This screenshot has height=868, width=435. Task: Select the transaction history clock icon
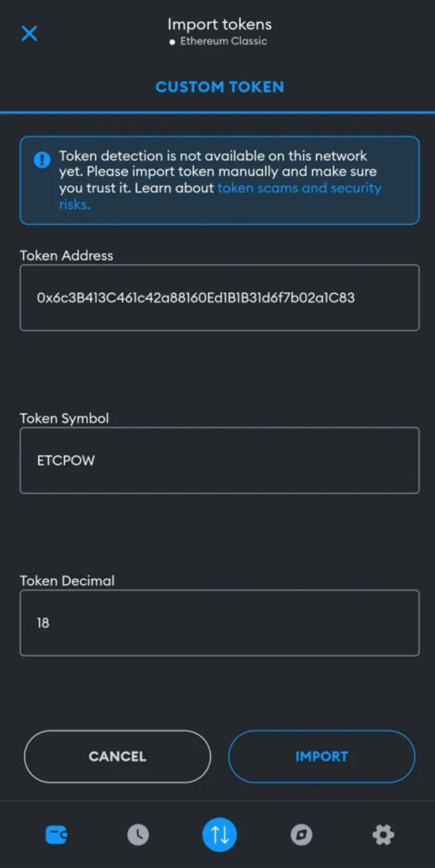(x=137, y=834)
